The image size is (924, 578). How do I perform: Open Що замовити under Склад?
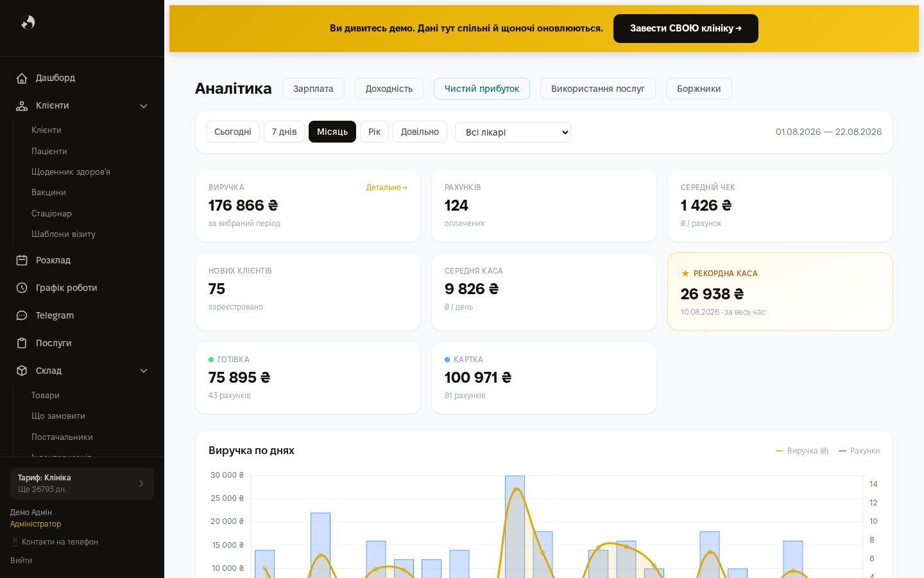point(58,416)
